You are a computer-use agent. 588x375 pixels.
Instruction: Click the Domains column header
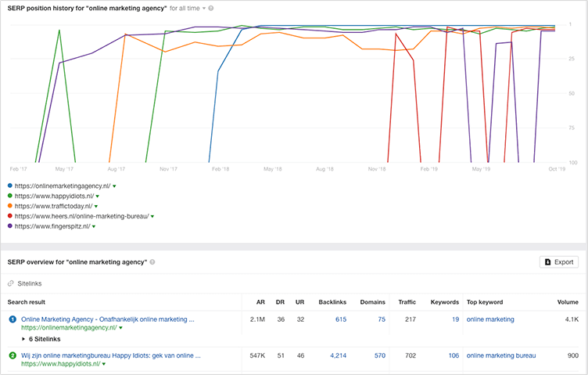point(373,302)
